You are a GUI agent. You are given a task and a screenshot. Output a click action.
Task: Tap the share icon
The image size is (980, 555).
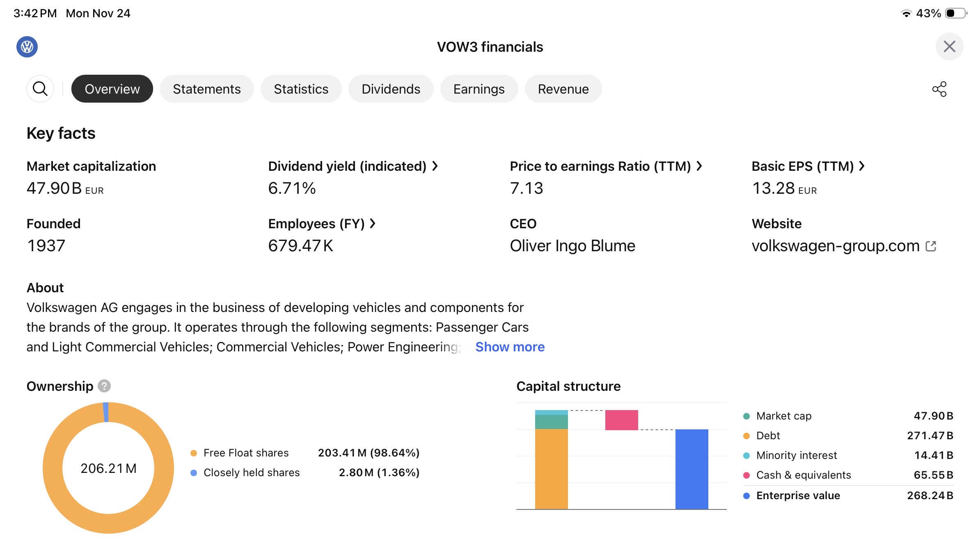939,89
